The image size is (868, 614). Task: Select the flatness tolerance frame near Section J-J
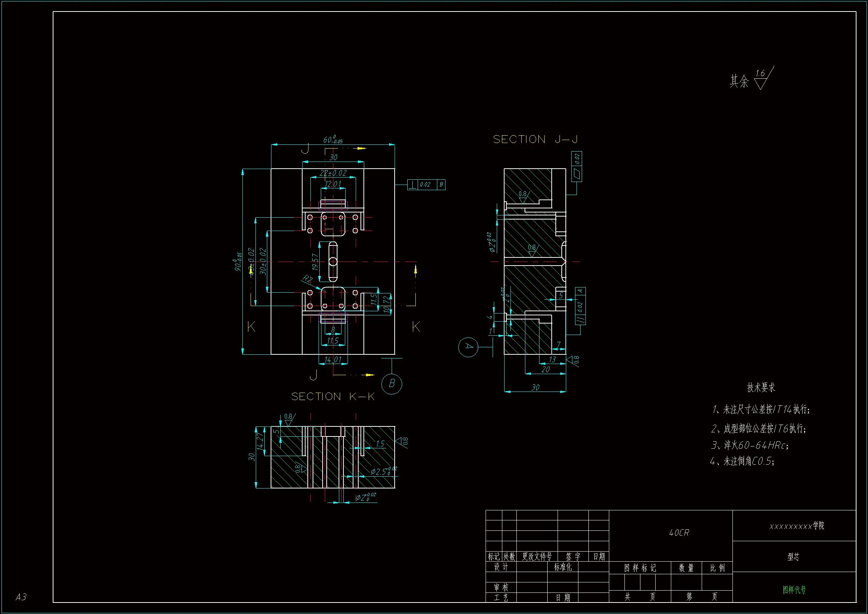tap(577, 166)
